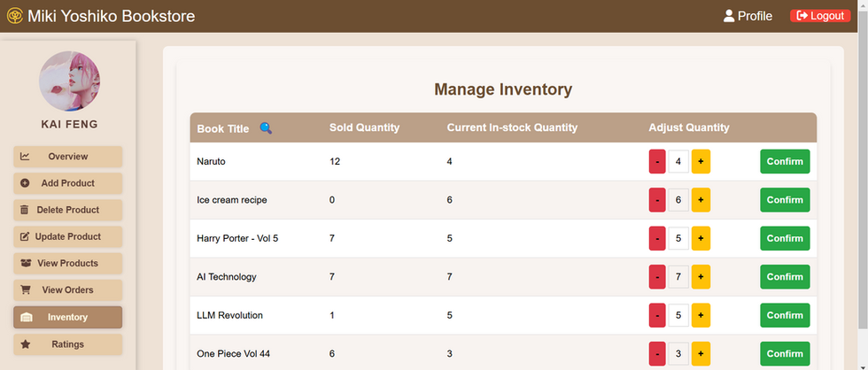Increase Ice cream recipe quantity with plus
Image resolution: width=868 pixels, height=370 pixels.
[x=701, y=200]
